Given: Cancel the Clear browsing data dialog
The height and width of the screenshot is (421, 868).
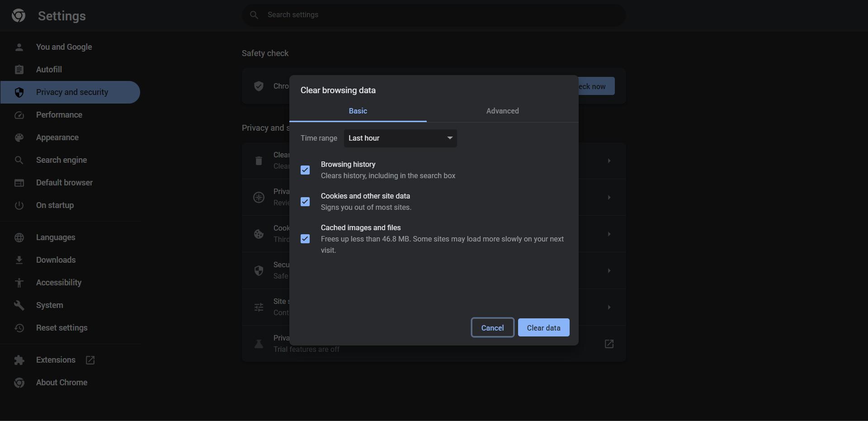Looking at the screenshot, I should click(x=492, y=327).
